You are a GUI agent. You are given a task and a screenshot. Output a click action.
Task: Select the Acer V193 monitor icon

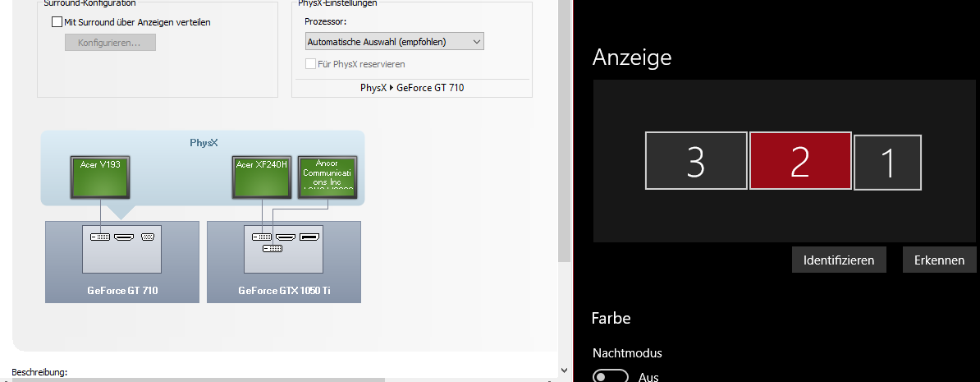101,177
